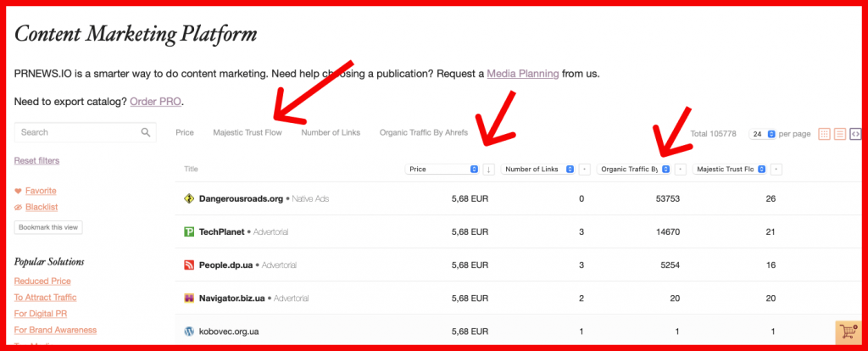
Task: Select the code/table view icon
Action: pos(855,133)
